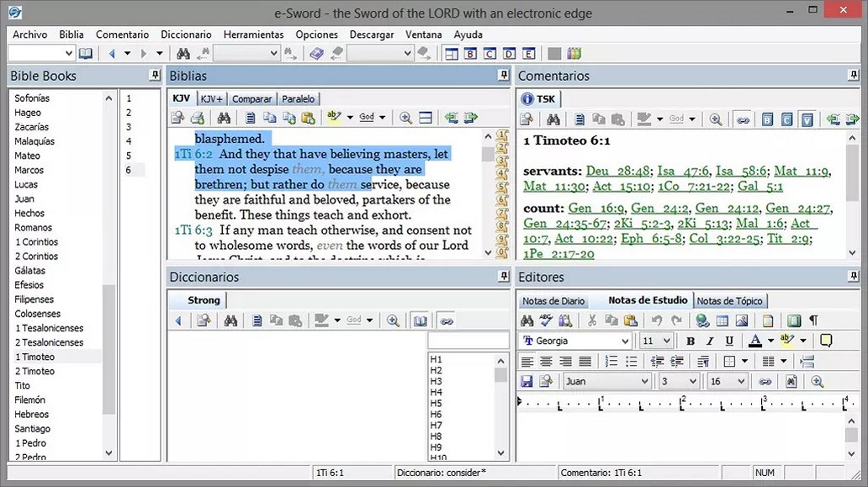This screenshot has height=487, width=868.
Task: Click the binoculars search icon in the Biblias toolbar
Action: click(224, 117)
